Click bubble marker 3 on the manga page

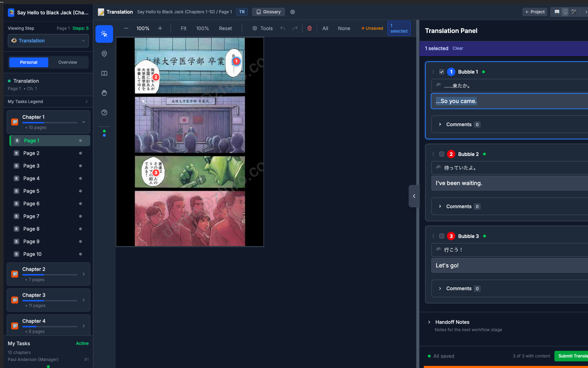tap(156, 172)
